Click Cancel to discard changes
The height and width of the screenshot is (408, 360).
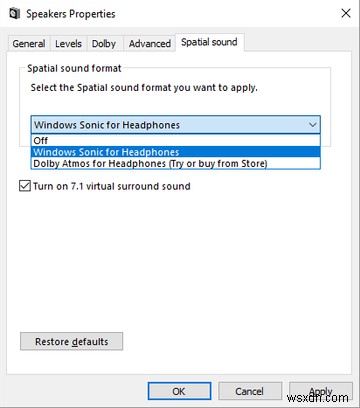click(x=250, y=391)
